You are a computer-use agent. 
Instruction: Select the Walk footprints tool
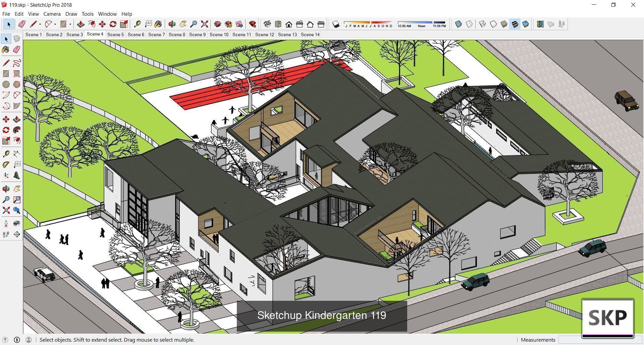(6, 234)
